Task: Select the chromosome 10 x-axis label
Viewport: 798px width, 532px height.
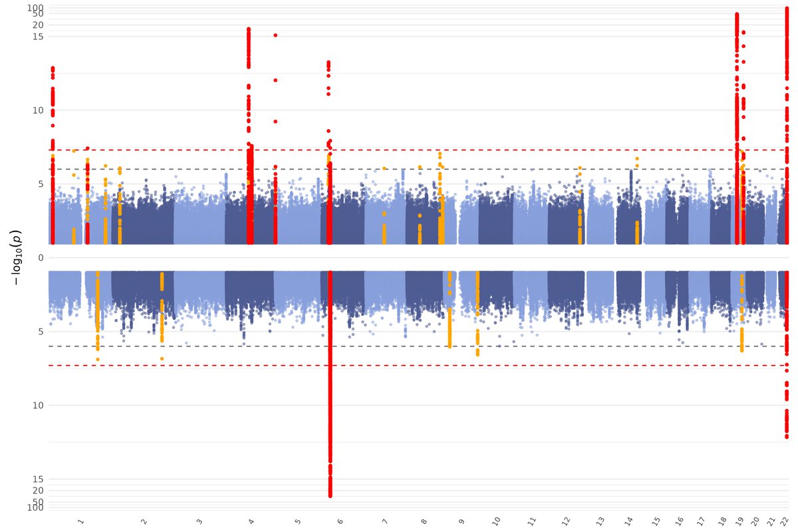Action: click(496, 521)
